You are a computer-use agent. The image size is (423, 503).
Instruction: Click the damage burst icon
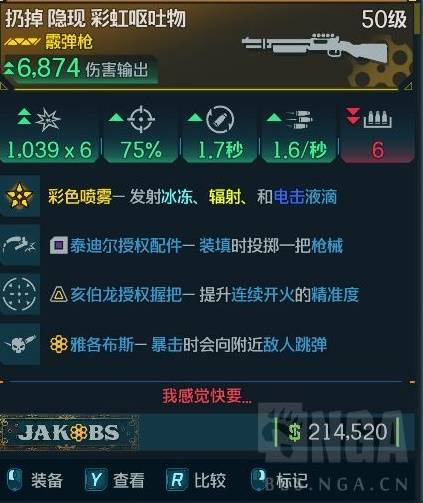(x=48, y=120)
